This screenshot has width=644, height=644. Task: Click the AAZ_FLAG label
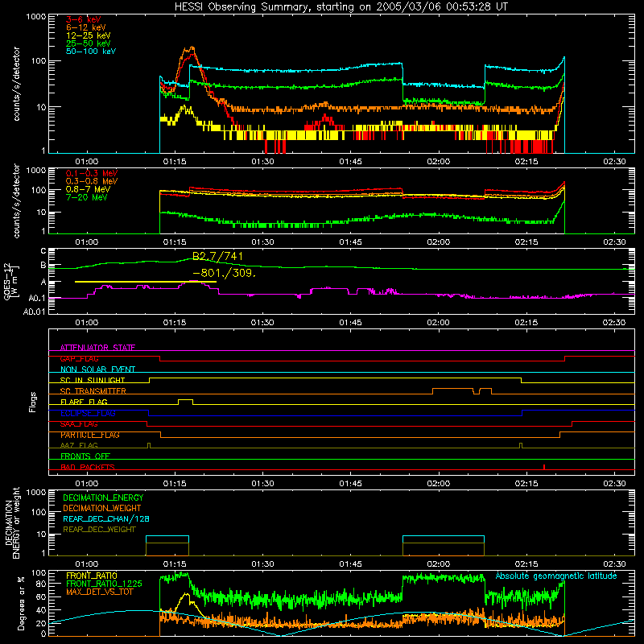click(79, 445)
